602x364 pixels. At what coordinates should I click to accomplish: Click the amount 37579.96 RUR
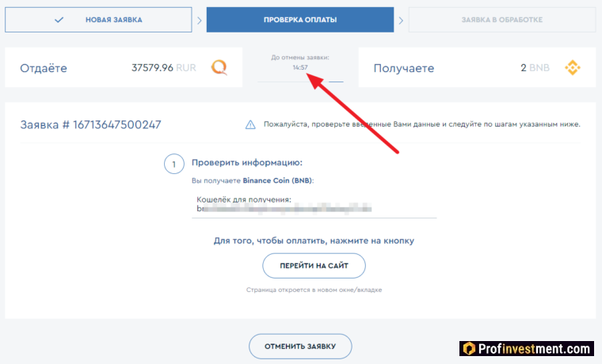(x=163, y=68)
